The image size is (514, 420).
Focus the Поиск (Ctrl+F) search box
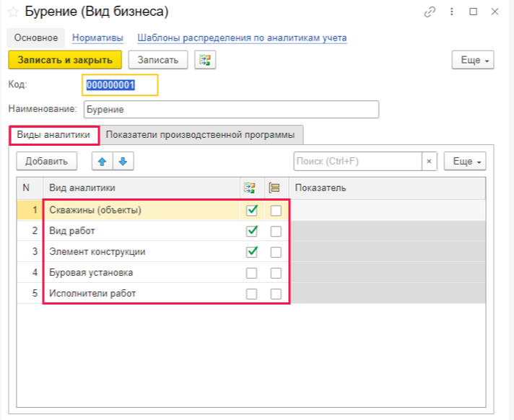pos(357,161)
